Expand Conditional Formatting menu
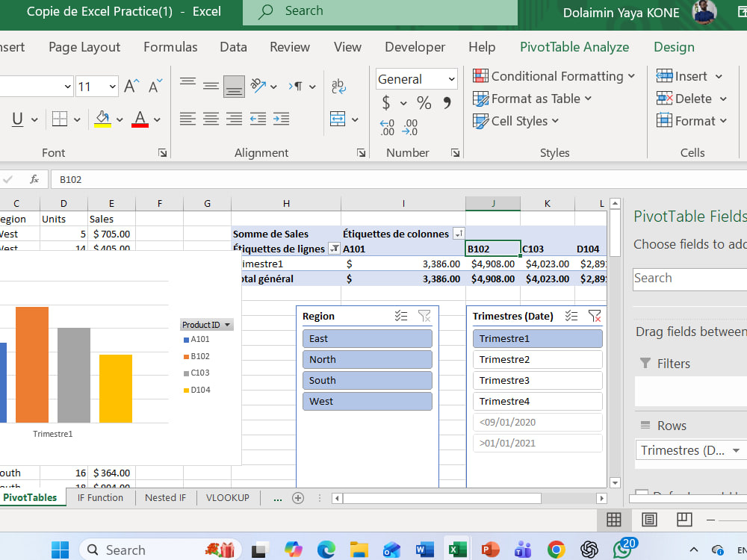Image resolution: width=747 pixels, height=560 pixels. pyautogui.click(x=632, y=76)
